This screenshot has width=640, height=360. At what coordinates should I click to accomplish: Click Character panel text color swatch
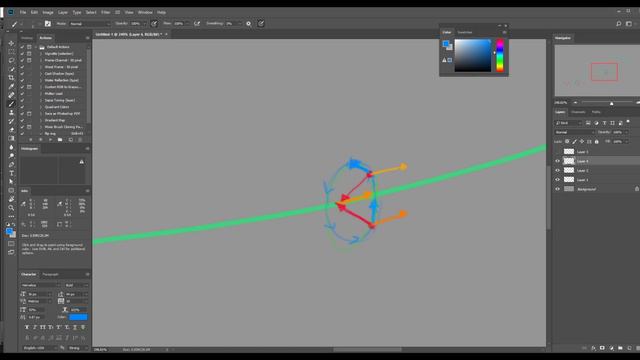click(x=78, y=317)
